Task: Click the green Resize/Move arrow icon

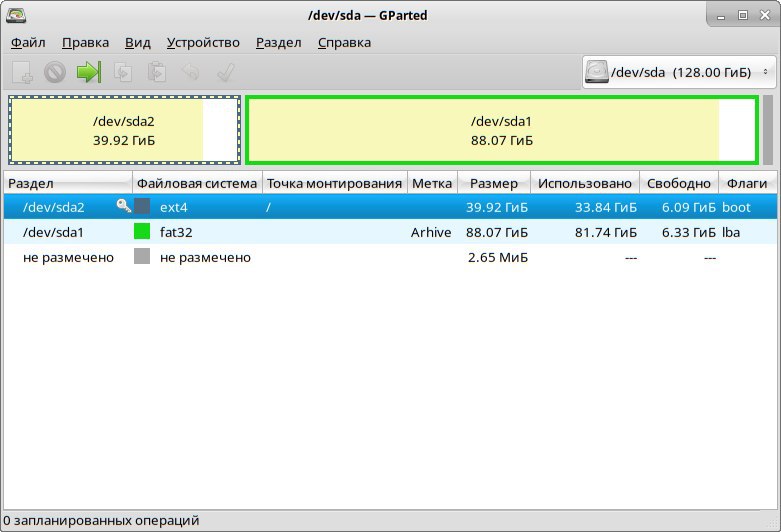Action: pos(89,72)
